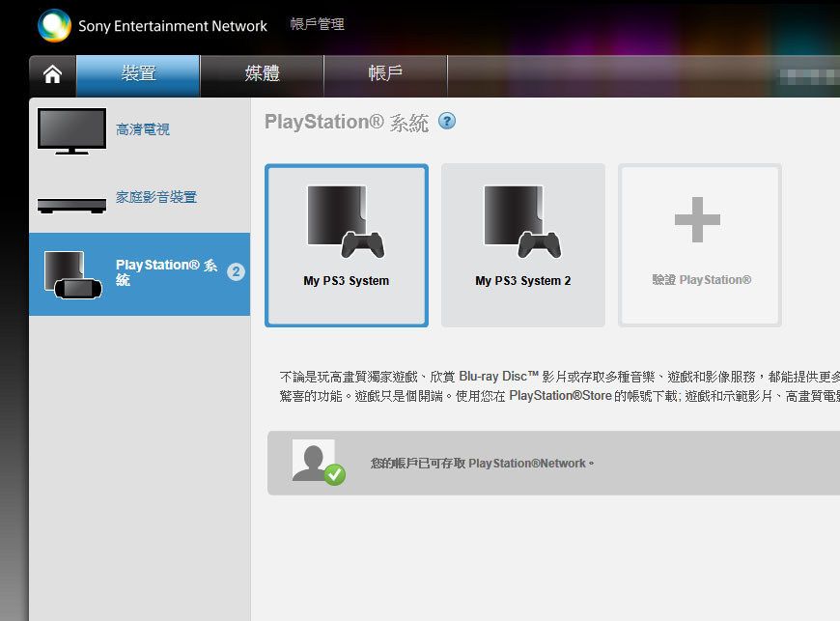Select PlayStation® 系統 sidebar entry
Screen dimensions: 840x621
coord(139,274)
